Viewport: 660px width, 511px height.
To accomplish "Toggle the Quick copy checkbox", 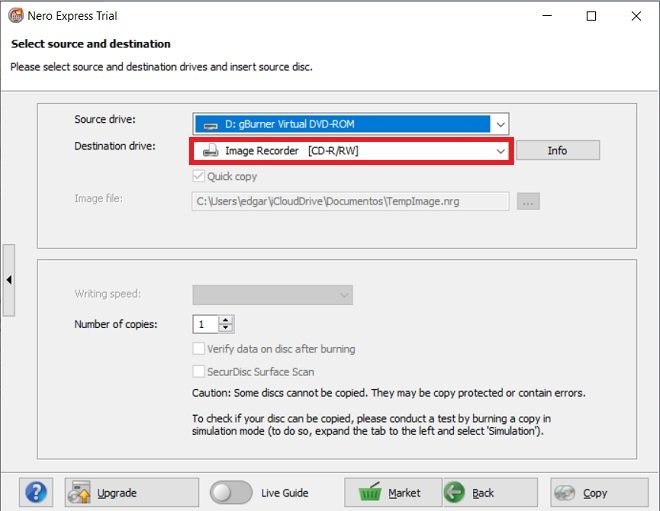I will [x=199, y=176].
